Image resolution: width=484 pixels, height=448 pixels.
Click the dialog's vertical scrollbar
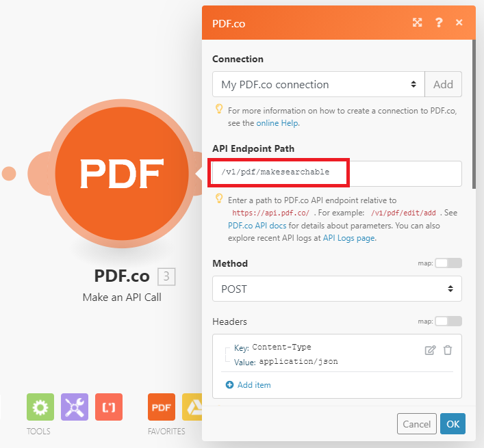474,114
